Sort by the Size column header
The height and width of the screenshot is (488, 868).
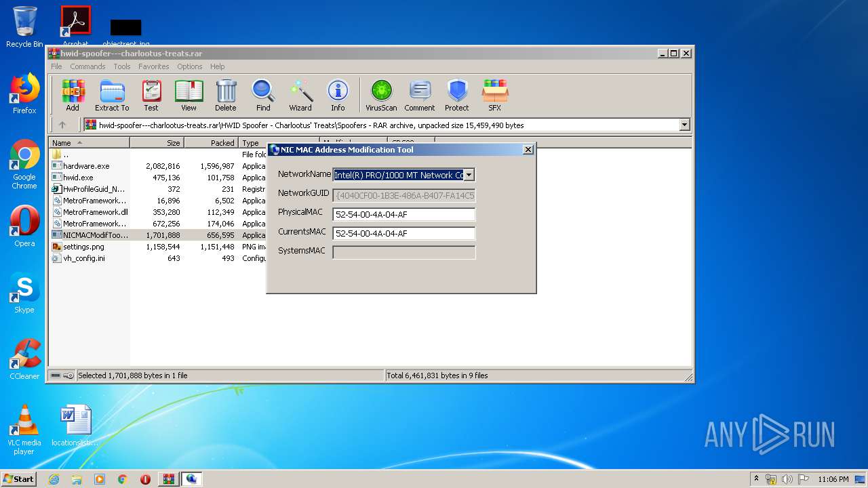pos(157,143)
